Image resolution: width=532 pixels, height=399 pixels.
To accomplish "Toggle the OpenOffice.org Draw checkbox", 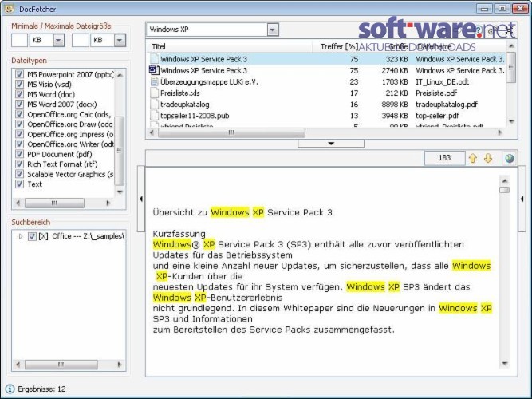I will (19, 124).
